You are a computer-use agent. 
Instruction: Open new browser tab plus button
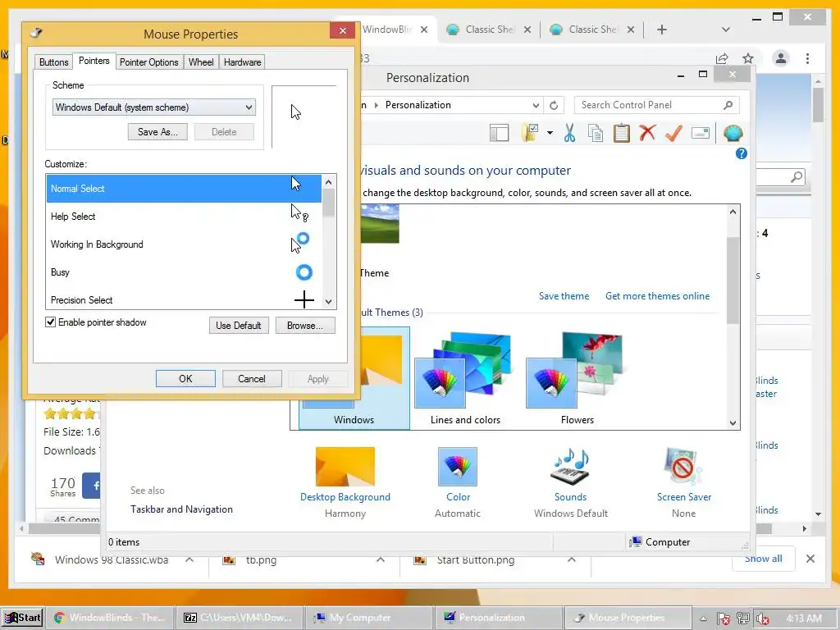pyautogui.click(x=662, y=30)
